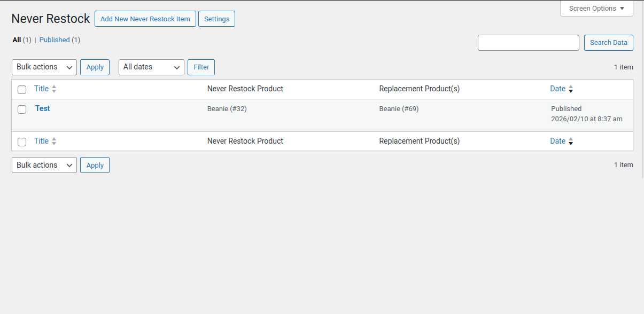The image size is (644, 314).
Task: Toggle the select-all checkbox in table header
Action: pyautogui.click(x=22, y=90)
